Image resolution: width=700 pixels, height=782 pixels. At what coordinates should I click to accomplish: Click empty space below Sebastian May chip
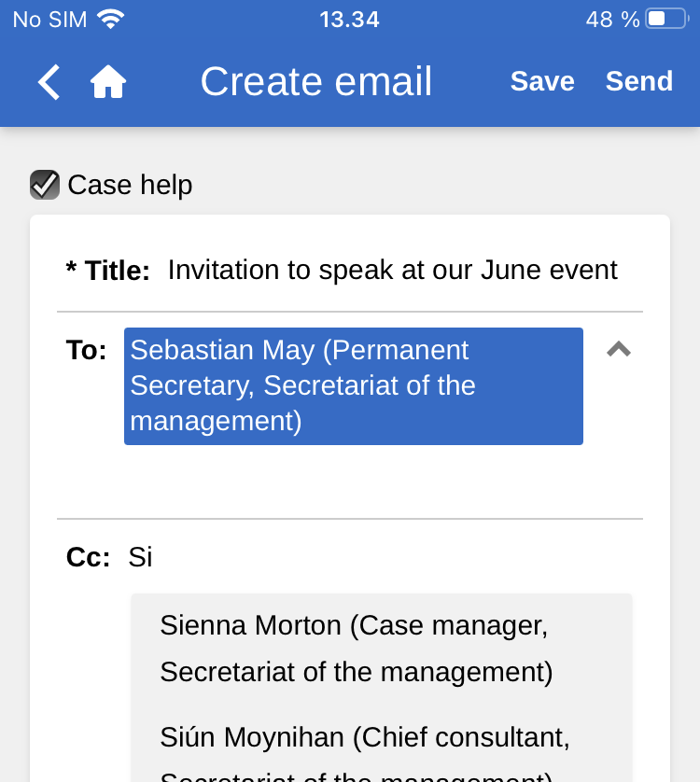pyautogui.click(x=353, y=481)
